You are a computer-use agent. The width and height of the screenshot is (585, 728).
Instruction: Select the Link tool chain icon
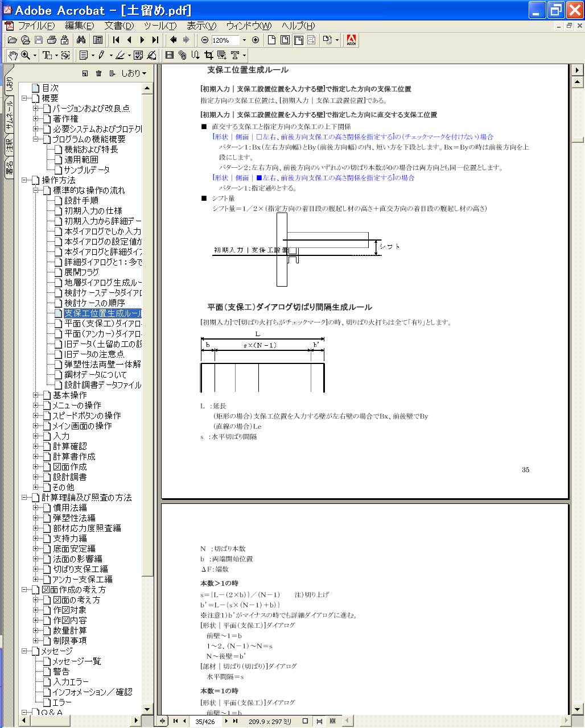[x=182, y=55]
